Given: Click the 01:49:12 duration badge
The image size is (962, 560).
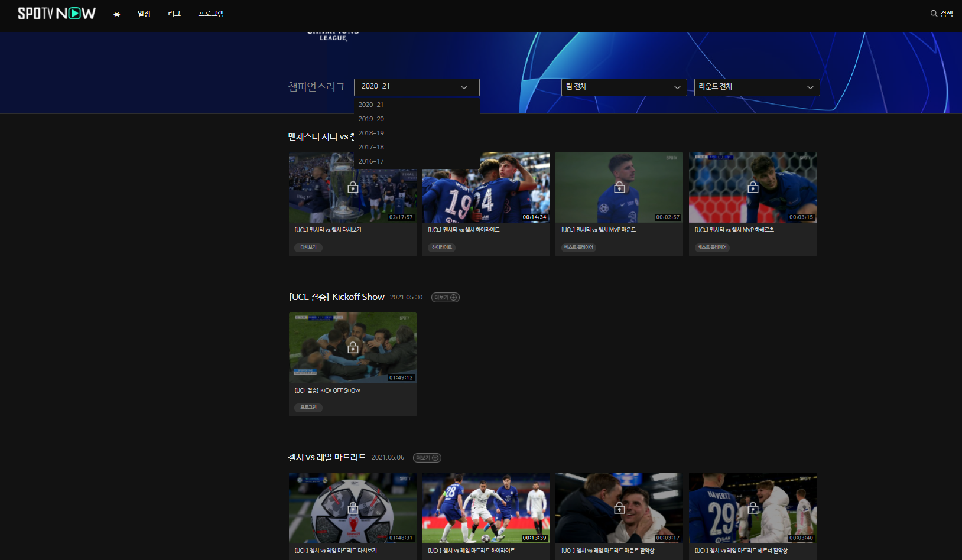Looking at the screenshot, I should [x=401, y=377].
